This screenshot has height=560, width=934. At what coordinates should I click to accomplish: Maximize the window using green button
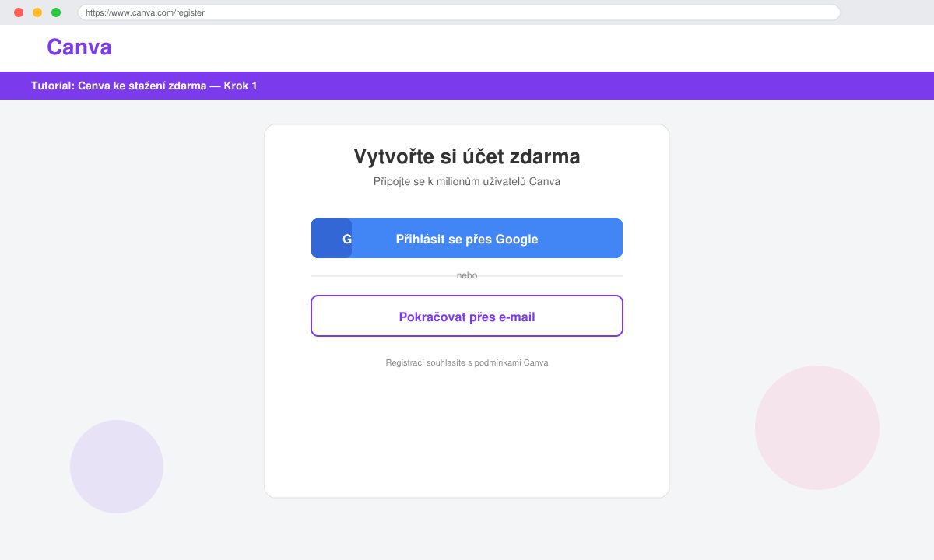point(56,12)
